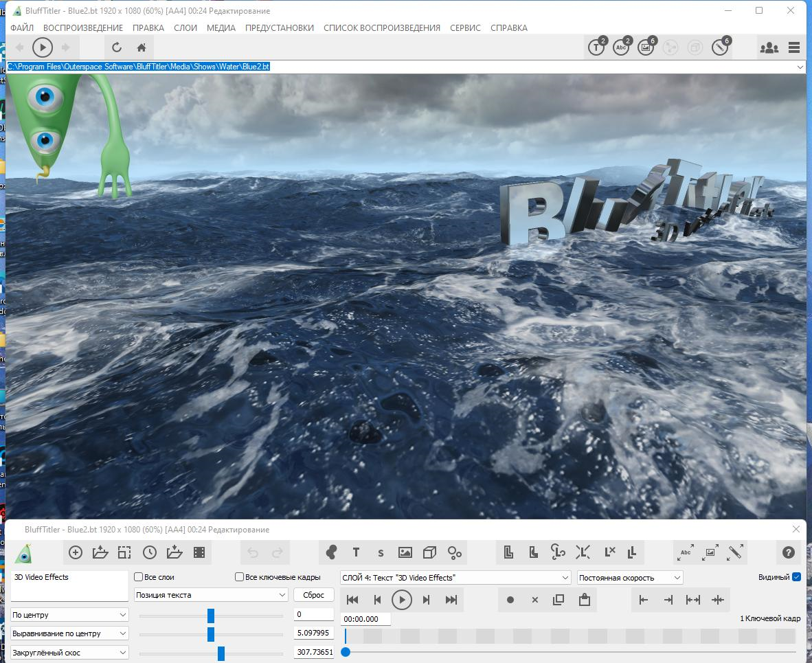The width and height of the screenshot is (812, 663).
Task: Toggle the Видимый visibility checkbox
Action: click(796, 577)
